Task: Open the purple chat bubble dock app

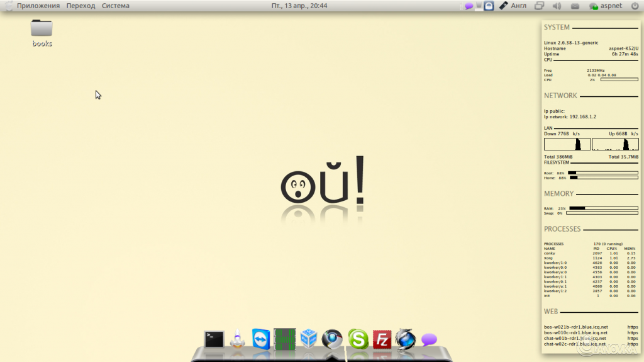Action: (429, 340)
